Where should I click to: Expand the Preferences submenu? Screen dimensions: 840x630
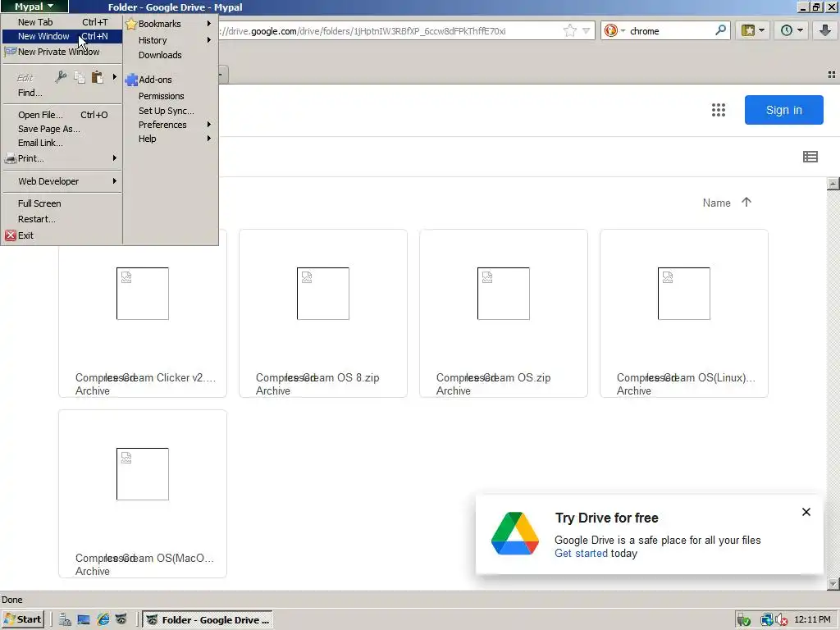click(x=170, y=125)
